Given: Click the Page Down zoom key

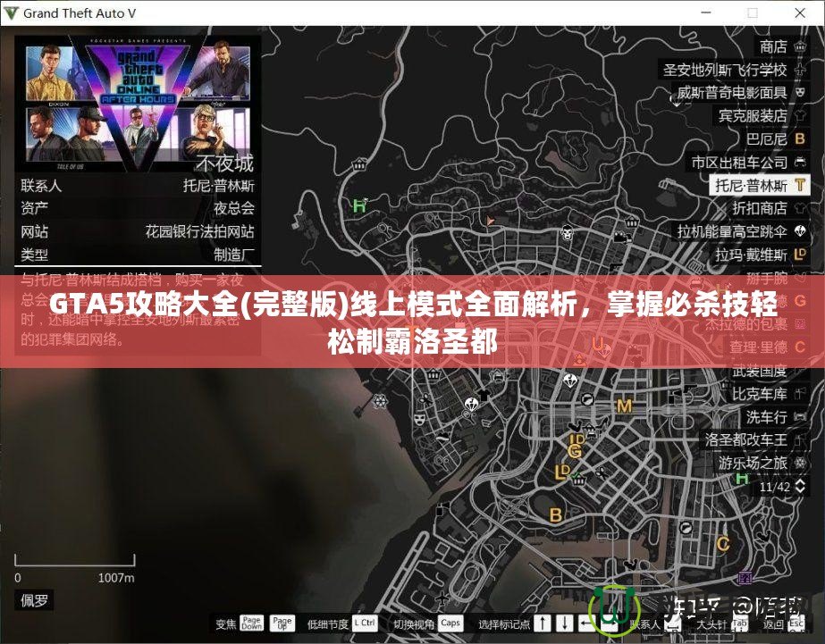Looking at the screenshot, I should (x=251, y=623).
